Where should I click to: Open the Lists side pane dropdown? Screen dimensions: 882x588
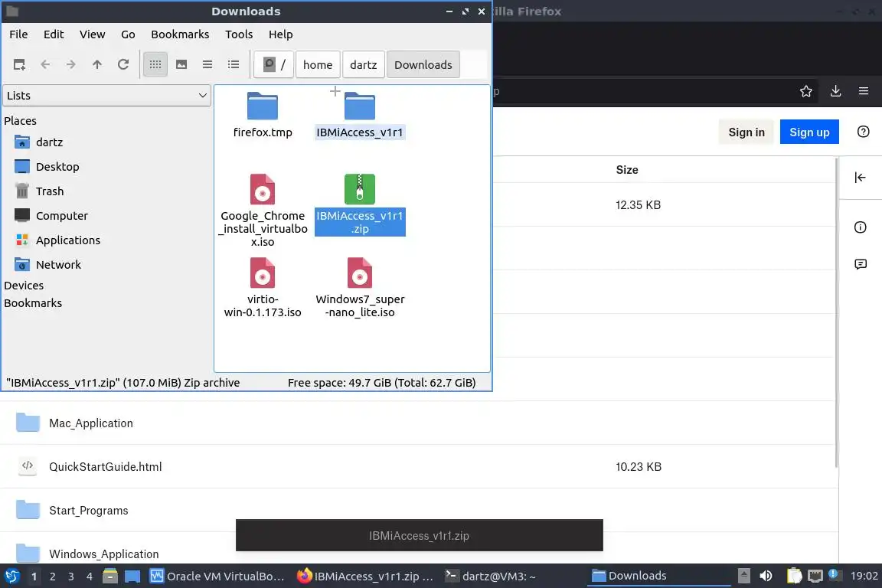107,96
